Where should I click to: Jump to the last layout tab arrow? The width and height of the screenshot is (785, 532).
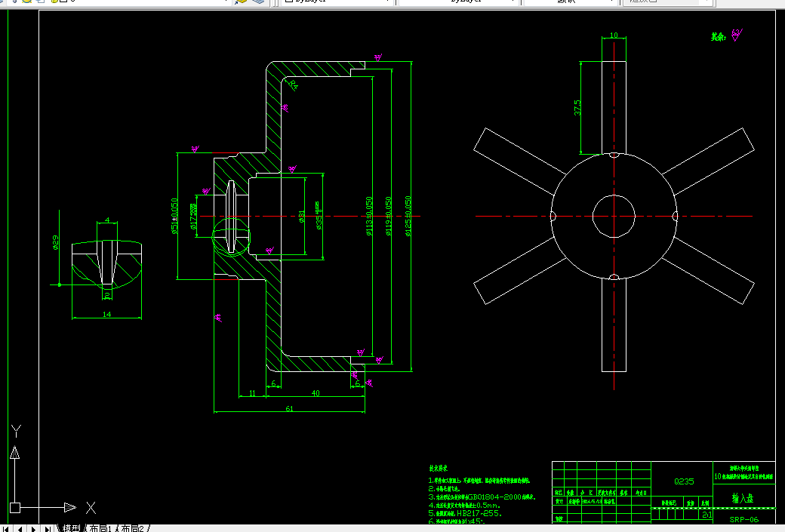(48, 528)
